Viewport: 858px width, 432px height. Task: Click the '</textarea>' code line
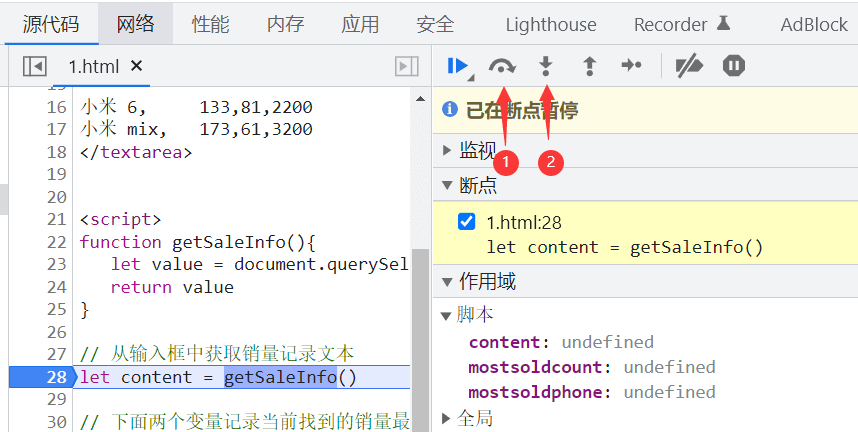coord(136,152)
